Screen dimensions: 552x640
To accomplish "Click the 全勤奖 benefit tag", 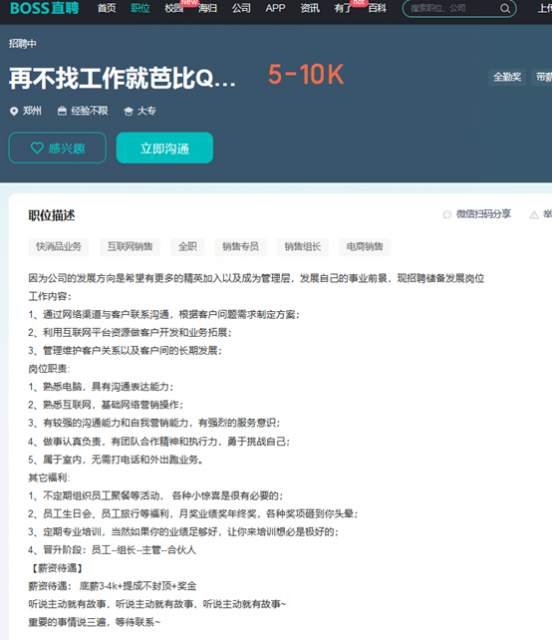I will tap(507, 77).
